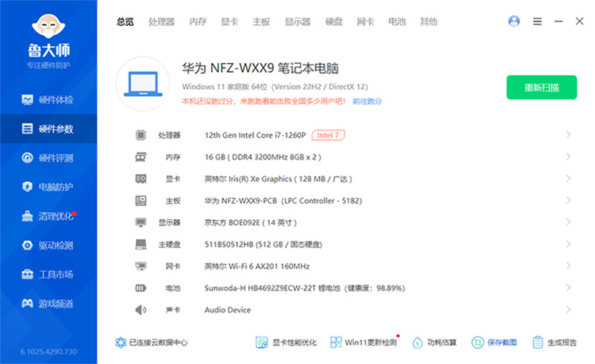Click Audio Device text
Screen dimensions: 595x364
228,310
